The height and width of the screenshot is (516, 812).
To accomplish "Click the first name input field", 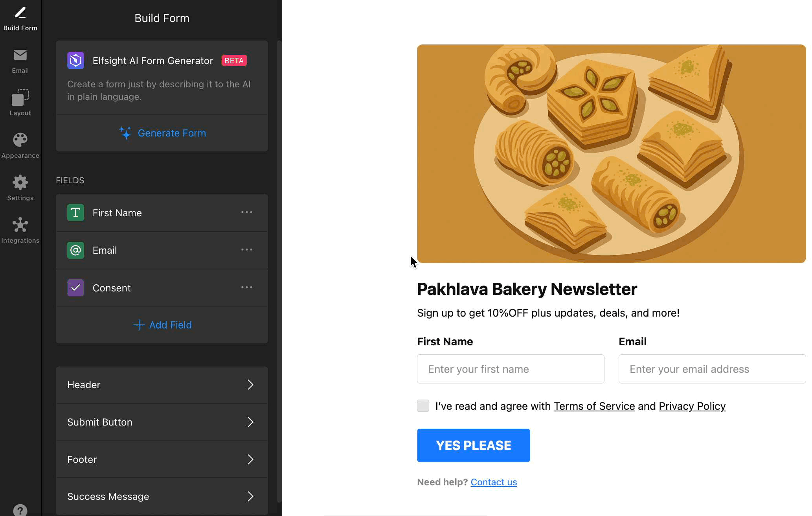I will tap(510, 369).
